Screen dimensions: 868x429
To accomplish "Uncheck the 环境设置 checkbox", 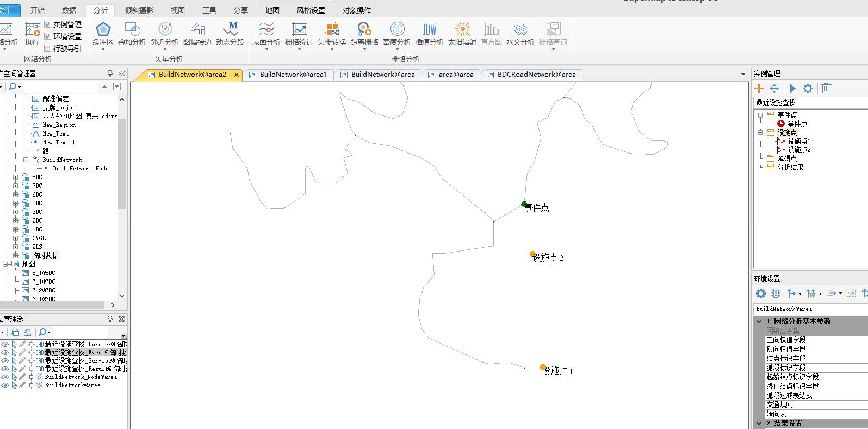I will (48, 36).
